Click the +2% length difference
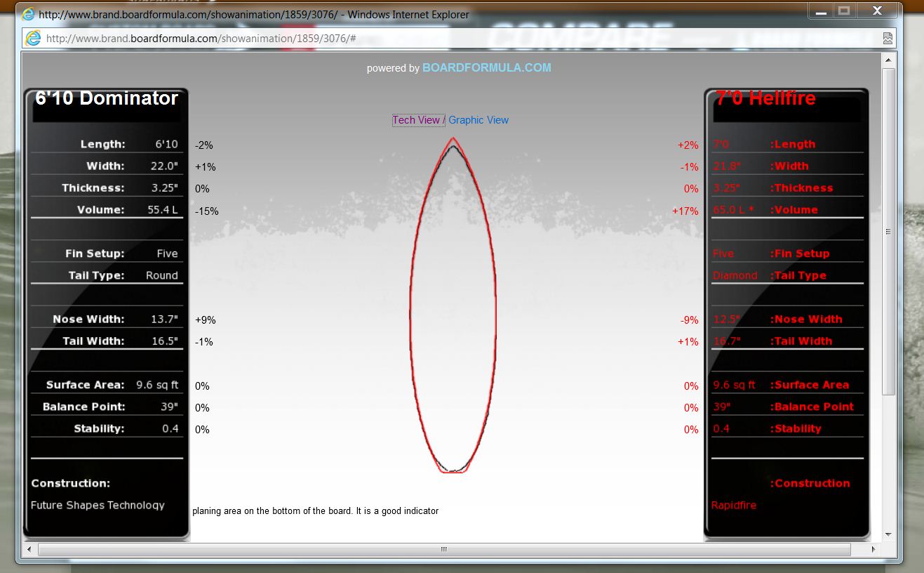The image size is (924, 573). pos(688,145)
